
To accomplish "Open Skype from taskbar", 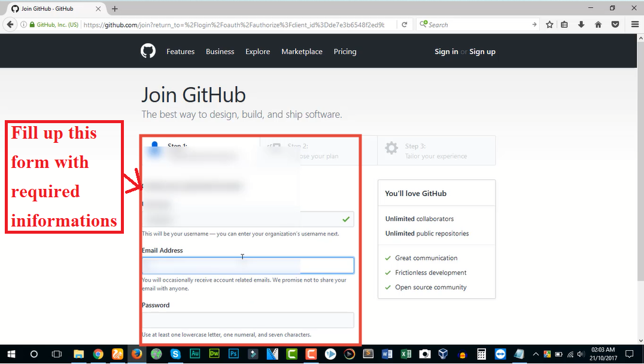I will 175,354.
